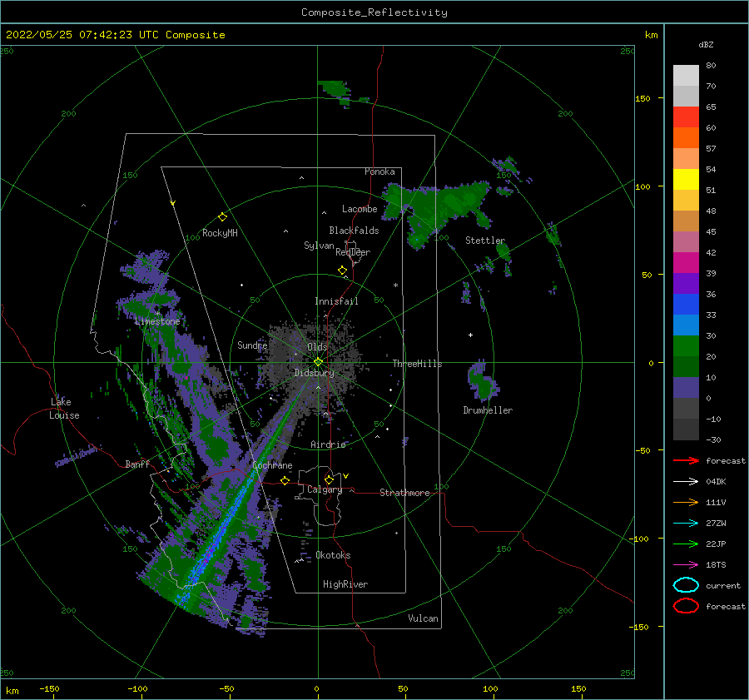Click the red forecast ellipse icon
The width and height of the screenshot is (749, 700).
tap(686, 606)
